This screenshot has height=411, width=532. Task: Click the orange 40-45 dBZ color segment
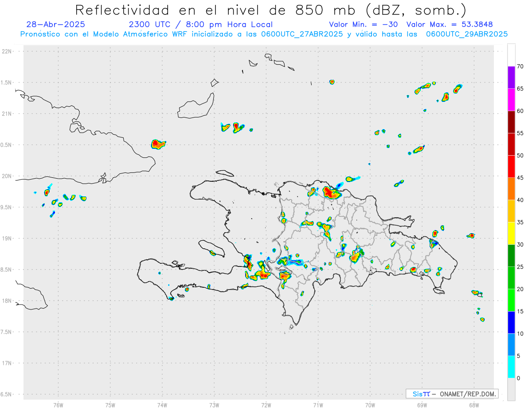tap(511, 189)
